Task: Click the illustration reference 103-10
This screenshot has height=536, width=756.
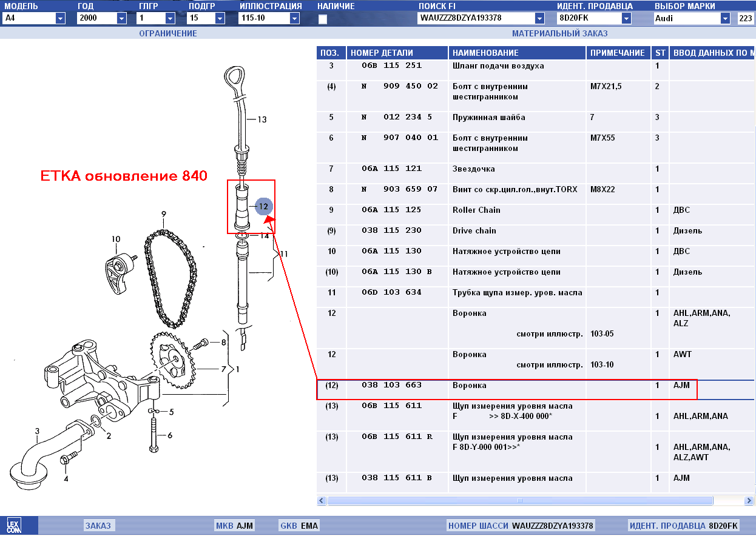Action: coord(602,365)
